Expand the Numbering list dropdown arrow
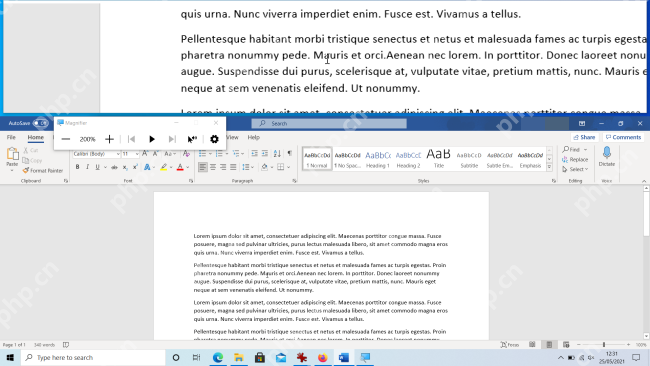650x366 pixels. point(227,154)
